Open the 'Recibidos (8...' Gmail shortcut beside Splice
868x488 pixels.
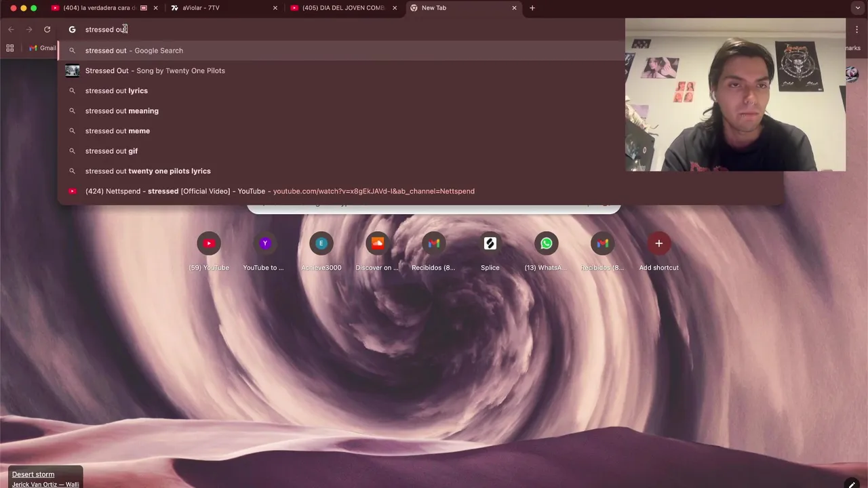[x=433, y=251]
